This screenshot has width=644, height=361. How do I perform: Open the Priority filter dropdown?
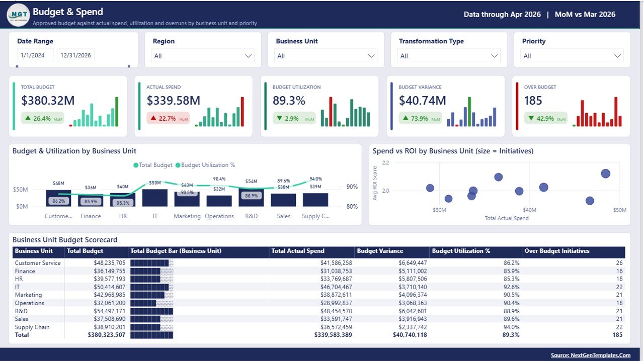[x=572, y=56]
